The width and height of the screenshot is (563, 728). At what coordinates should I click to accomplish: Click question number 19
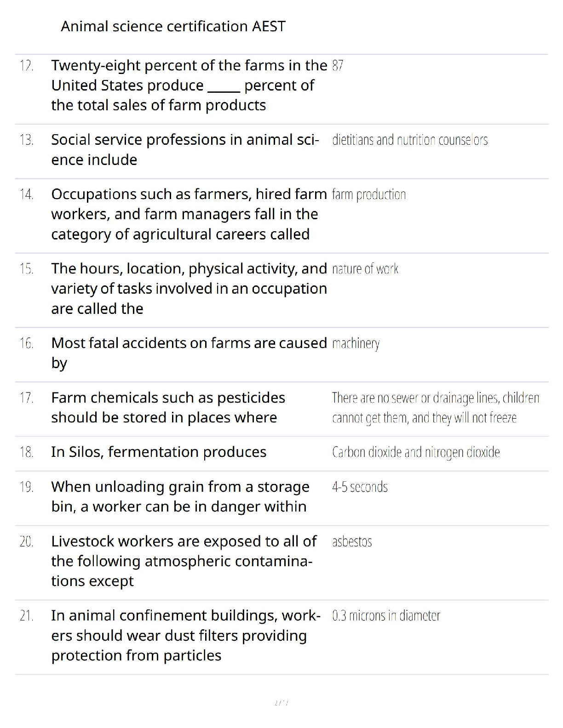[x=27, y=487]
